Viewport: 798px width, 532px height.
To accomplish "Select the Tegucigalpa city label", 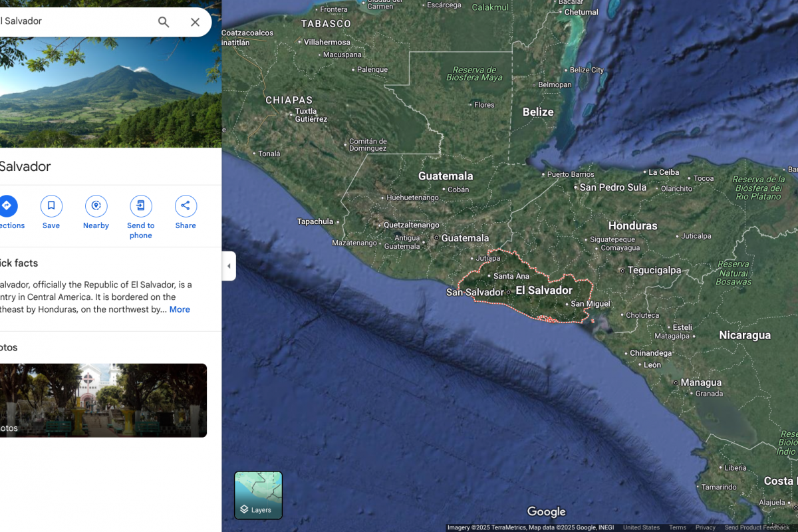I will tap(654, 271).
